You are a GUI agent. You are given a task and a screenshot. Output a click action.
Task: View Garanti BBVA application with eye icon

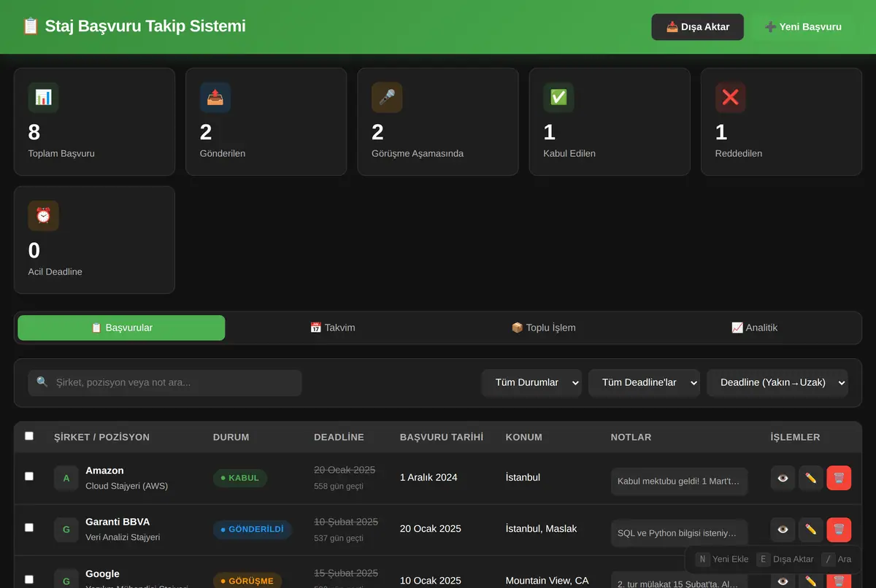tap(783, 530)
